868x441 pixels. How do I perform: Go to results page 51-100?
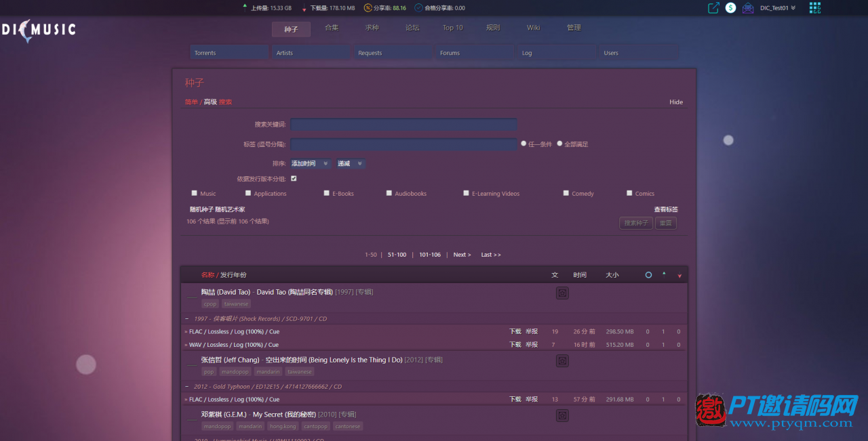pyautogui.click(x=397, y=255)
